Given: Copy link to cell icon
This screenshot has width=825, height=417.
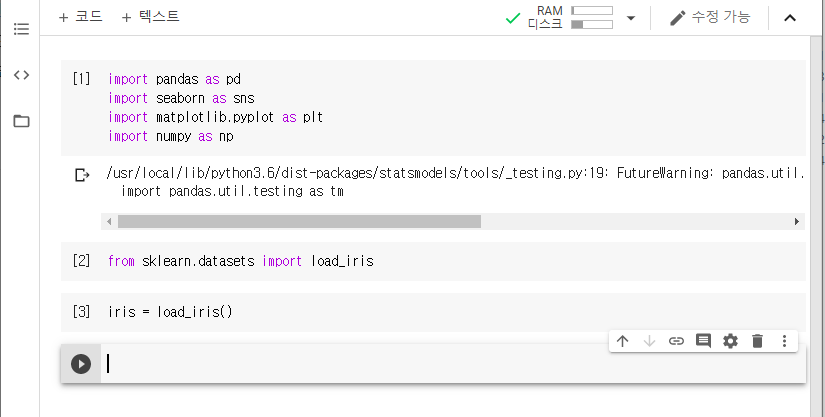Looking at the screenshot, I should [x=676, y=341].
